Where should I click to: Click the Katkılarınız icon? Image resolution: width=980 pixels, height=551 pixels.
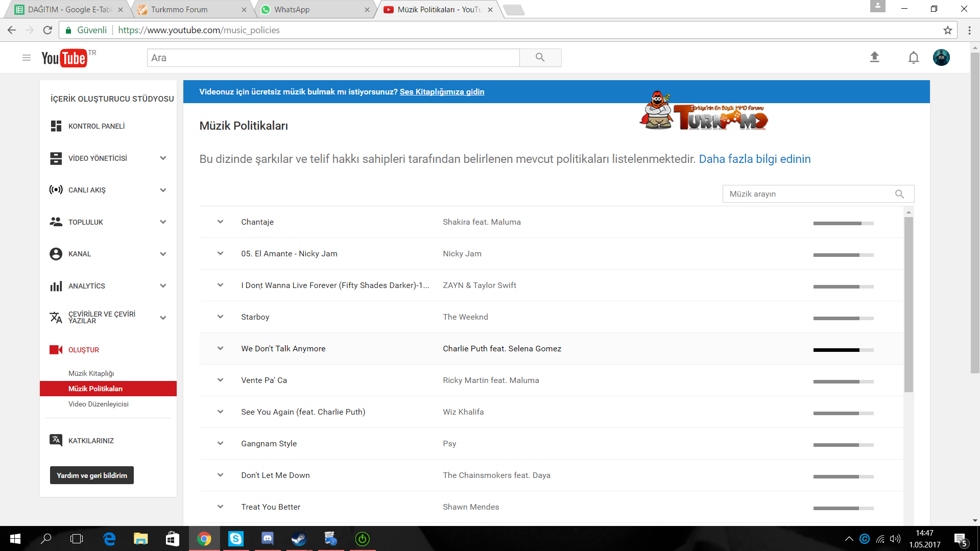56,440
